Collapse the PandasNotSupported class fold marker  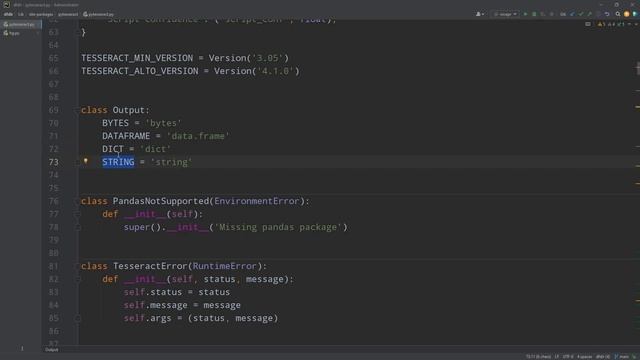(x=77, y=201)
